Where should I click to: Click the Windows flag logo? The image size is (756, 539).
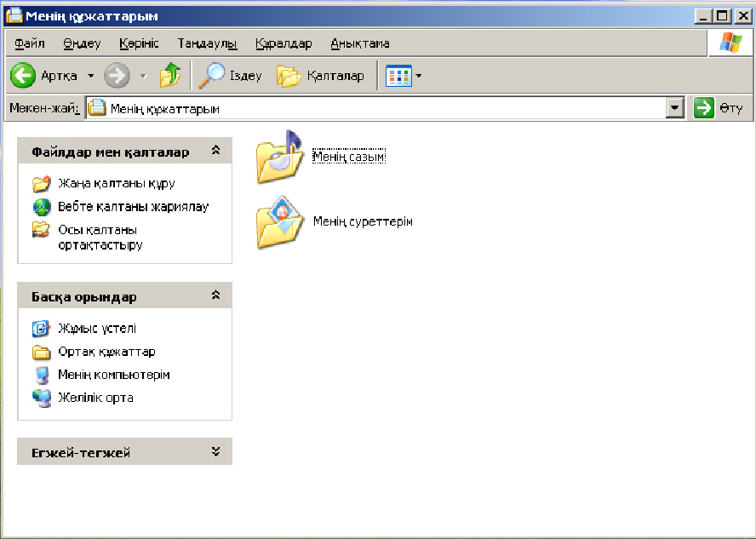click(730, 43)
